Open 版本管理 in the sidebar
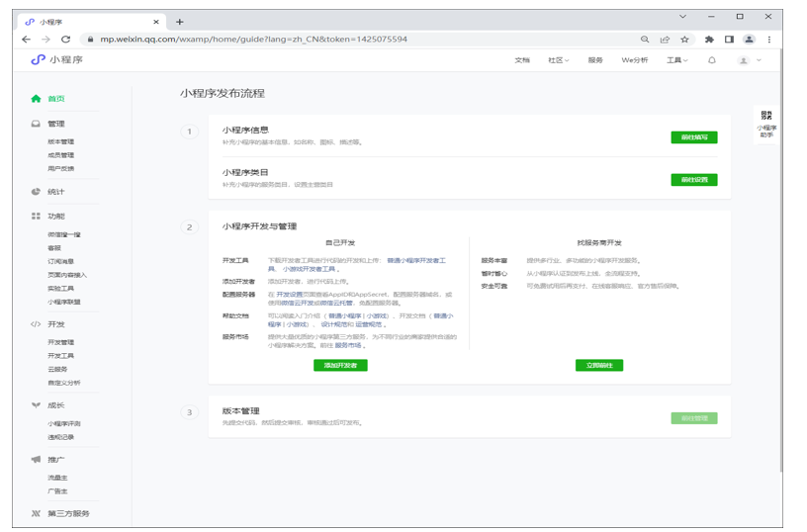 [60, 141]
